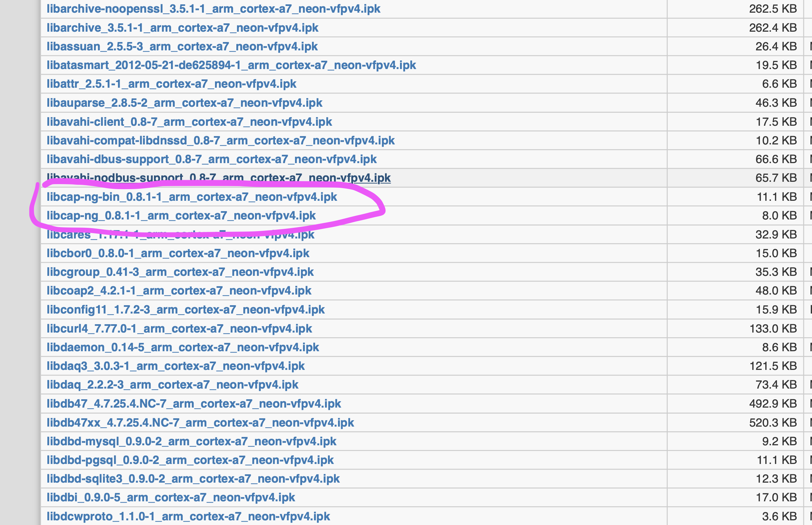Open libcgroup_0.41-3 ipk link

coord(180,272)
